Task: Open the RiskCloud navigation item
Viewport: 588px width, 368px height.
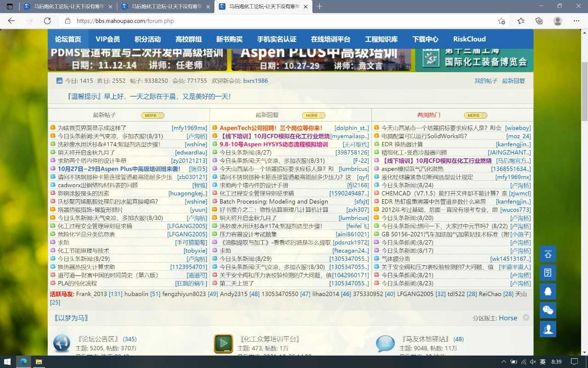Action: click(x=469, y=39)
